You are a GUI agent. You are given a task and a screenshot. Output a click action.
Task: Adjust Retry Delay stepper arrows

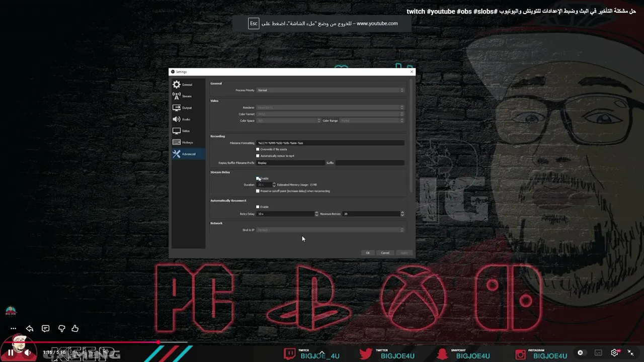(316, 214)
